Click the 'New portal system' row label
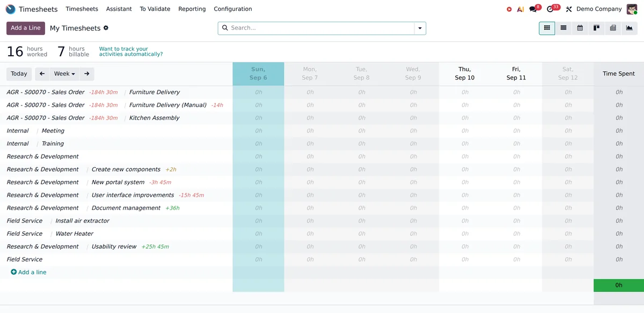 point(118,182)
